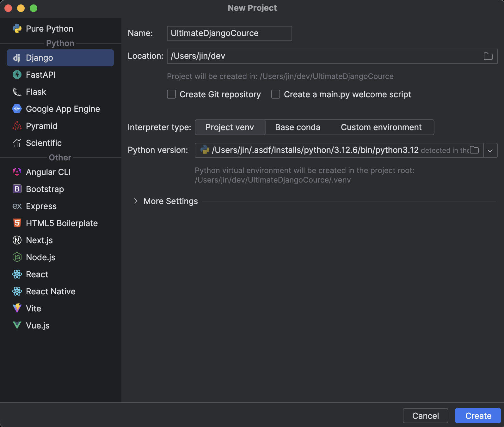The image size is (504, 427).
Task: Choose Scientific project type
Action: (x=60, y=143)
